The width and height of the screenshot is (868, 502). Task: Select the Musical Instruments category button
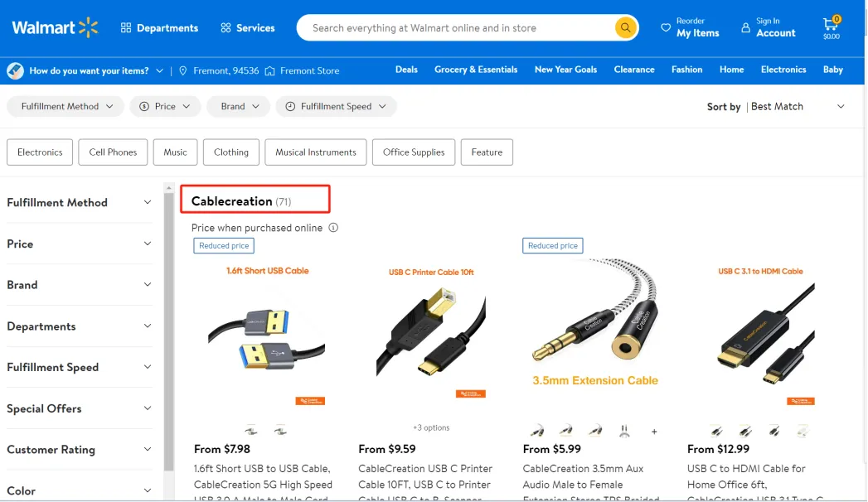pyautogui.click(x=316, y=152)
